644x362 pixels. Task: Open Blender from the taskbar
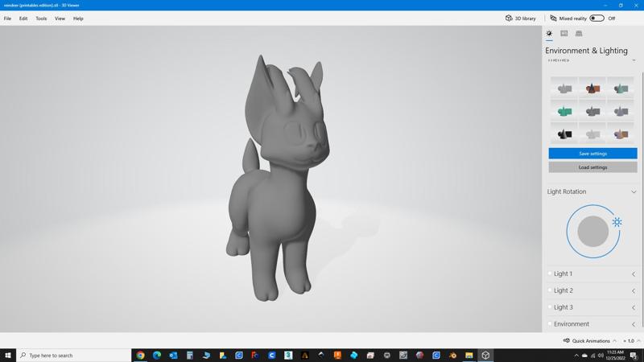[452, 356]
